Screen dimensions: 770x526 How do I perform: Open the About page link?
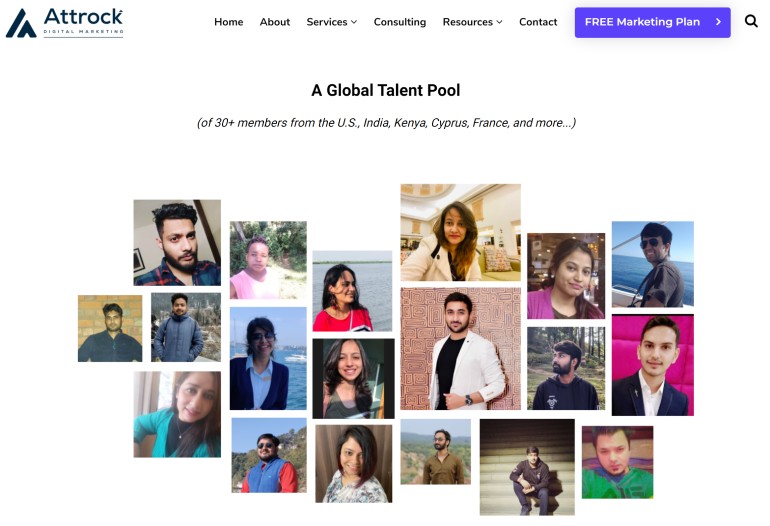coord(275,22)
